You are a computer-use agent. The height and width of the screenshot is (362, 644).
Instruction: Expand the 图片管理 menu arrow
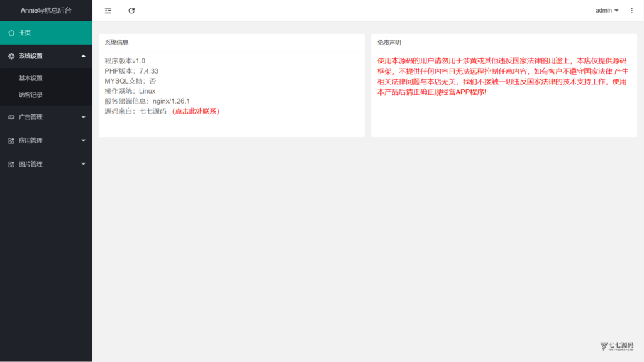coord(84,164)
